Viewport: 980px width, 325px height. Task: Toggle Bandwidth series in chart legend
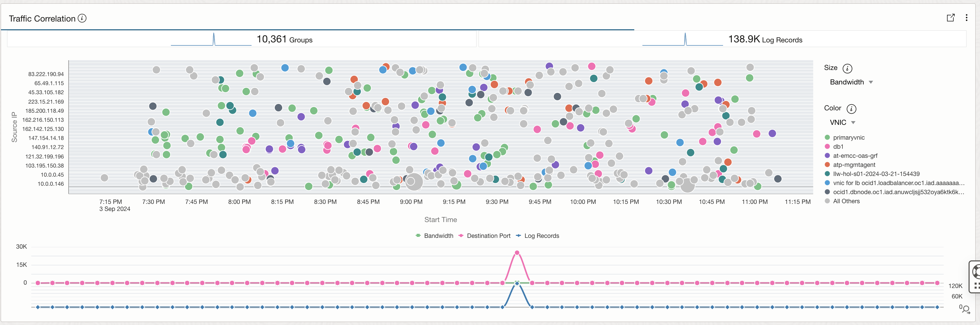[x=435, y=236]
